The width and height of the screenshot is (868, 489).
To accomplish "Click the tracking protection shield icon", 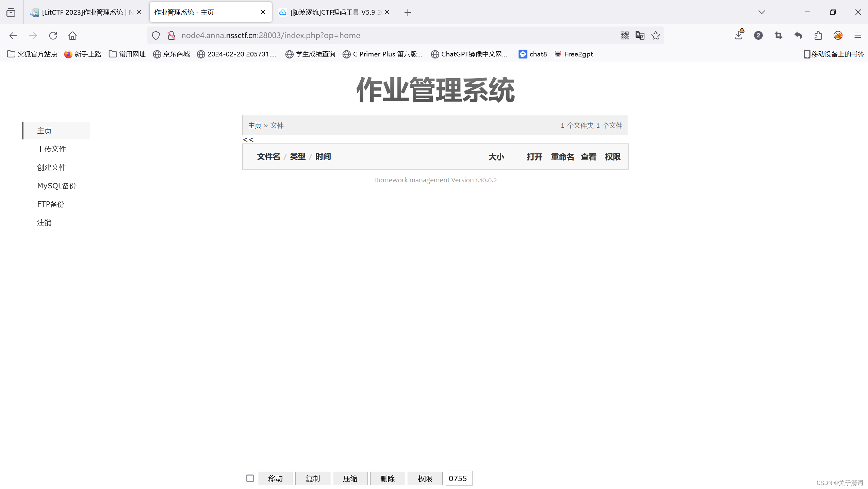I will click(156, 35).
